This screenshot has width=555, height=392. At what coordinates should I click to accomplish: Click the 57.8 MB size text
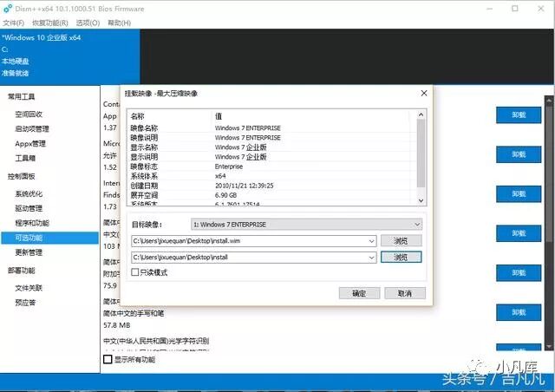point(117,325)
